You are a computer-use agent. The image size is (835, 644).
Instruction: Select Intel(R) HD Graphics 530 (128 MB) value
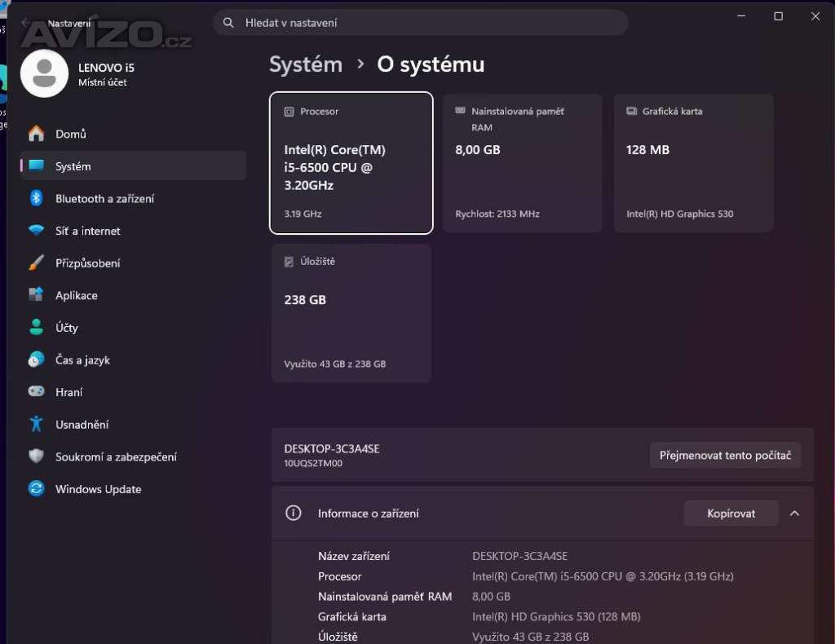(556, 617)
